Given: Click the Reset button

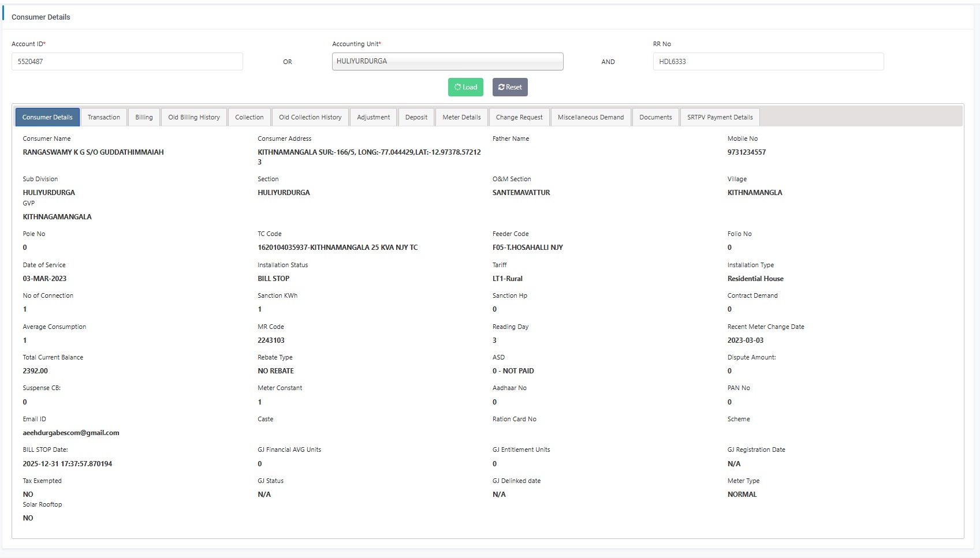Looking at the screenshot, I should [x=510, y=87].
